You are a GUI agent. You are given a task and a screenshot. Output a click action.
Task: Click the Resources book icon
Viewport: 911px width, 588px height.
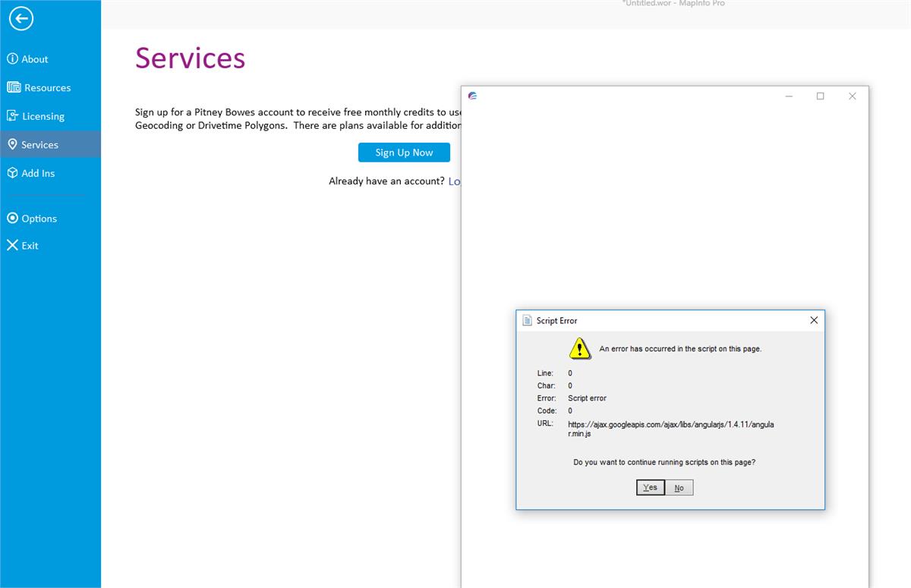point(14,87)
